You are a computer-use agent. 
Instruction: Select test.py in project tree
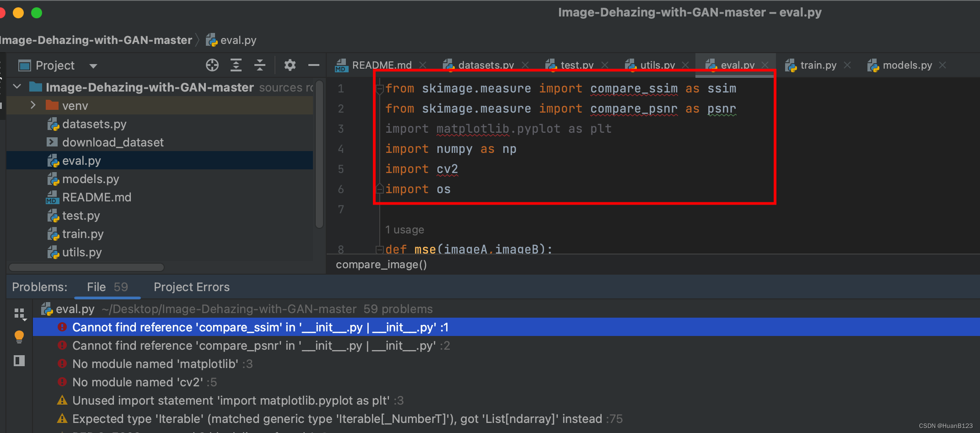click(74, 216)
